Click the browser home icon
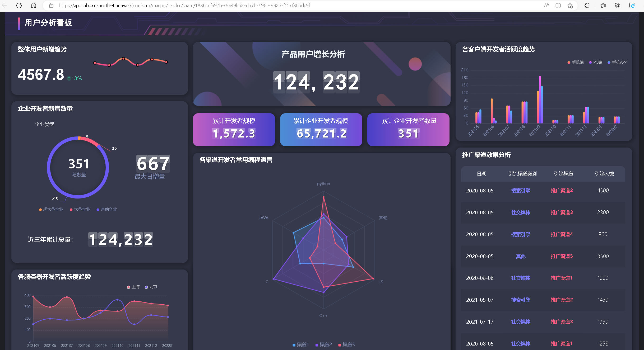The width and height of the screenshot is (644, 350). click(x=34, y=5)
